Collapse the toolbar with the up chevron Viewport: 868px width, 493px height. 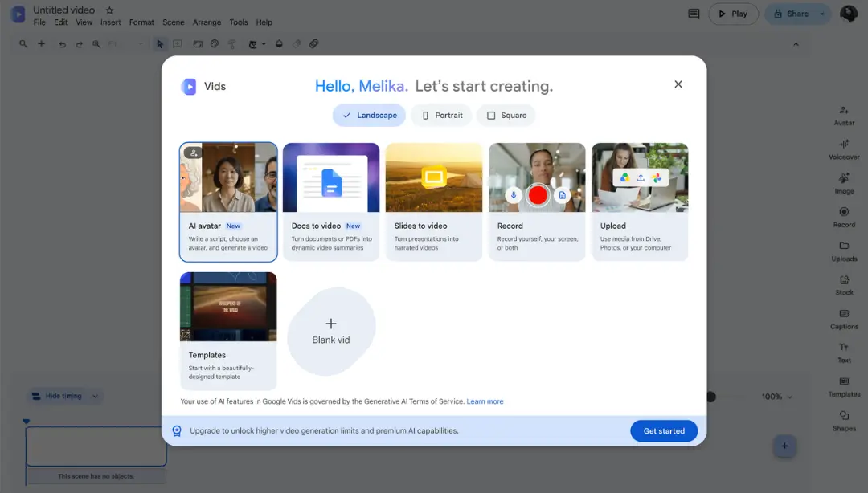pyautogui.click(x=796, y=44)
